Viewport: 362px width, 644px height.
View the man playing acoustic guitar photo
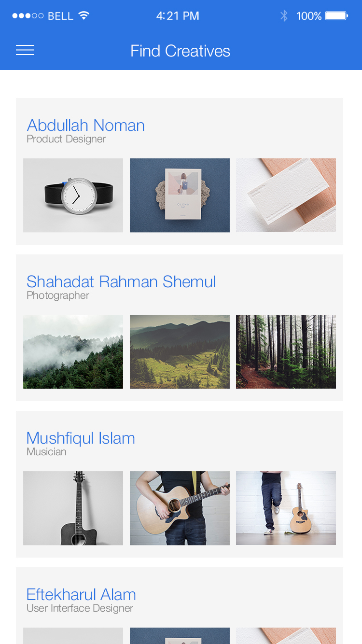point(180,508)
